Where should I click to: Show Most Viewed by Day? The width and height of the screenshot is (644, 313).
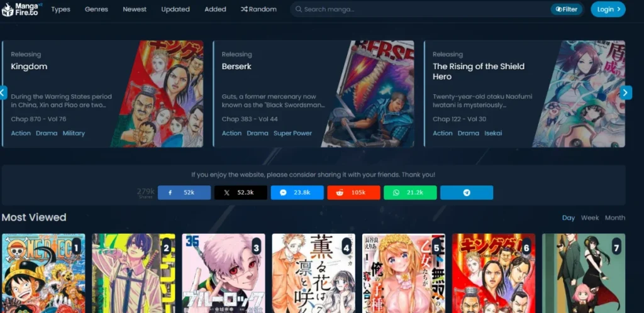[569, 217]
